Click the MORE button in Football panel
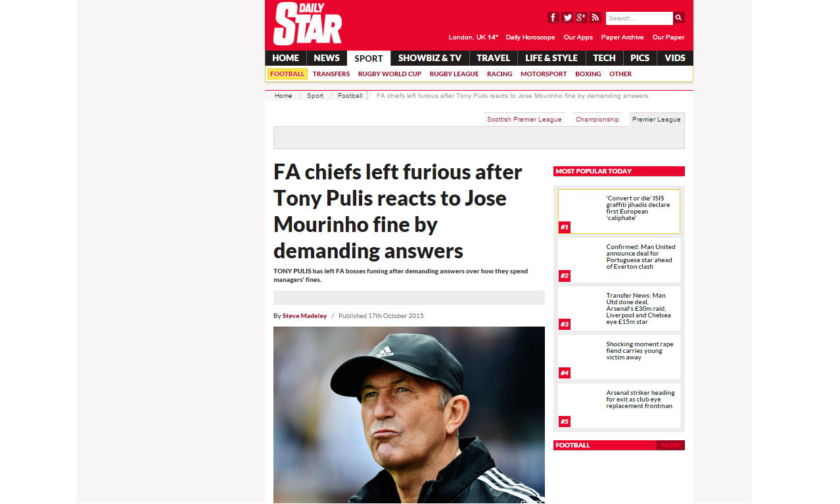The image size is (840, 504). click(670, 445)
